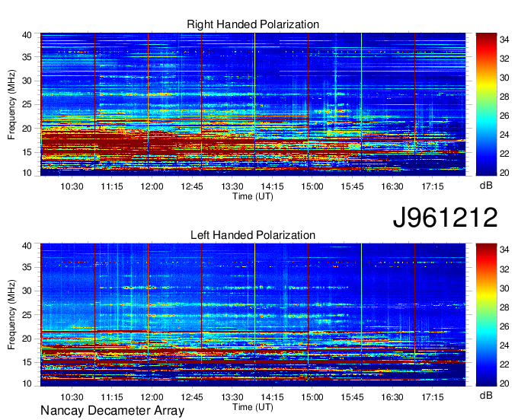Click the "dB" unit label of Left Handed colorbar

[x=486, y=395]
